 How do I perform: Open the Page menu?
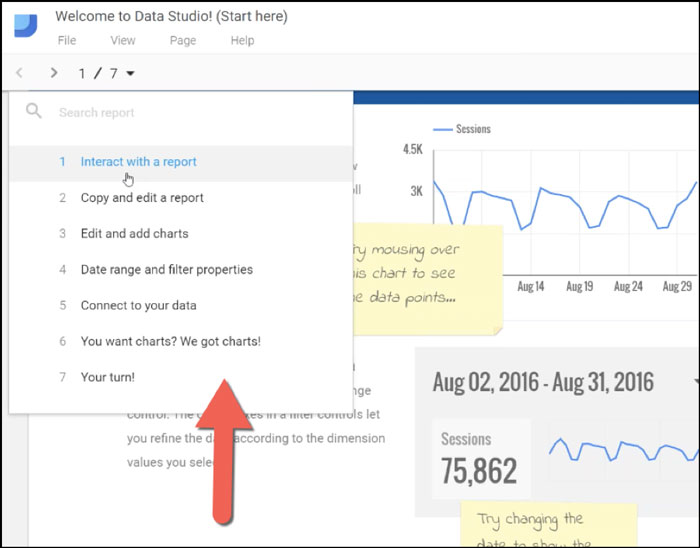(183, 41)
